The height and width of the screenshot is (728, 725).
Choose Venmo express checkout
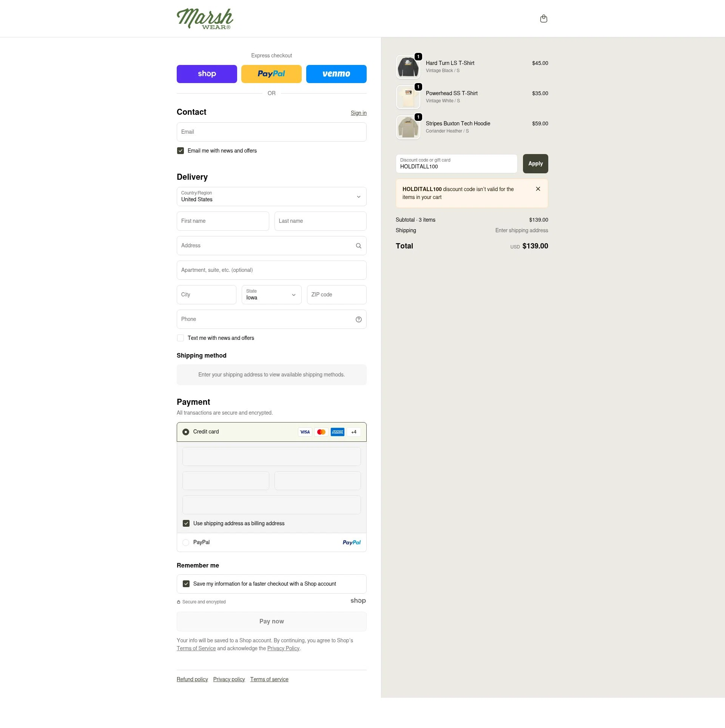point(336,74)
